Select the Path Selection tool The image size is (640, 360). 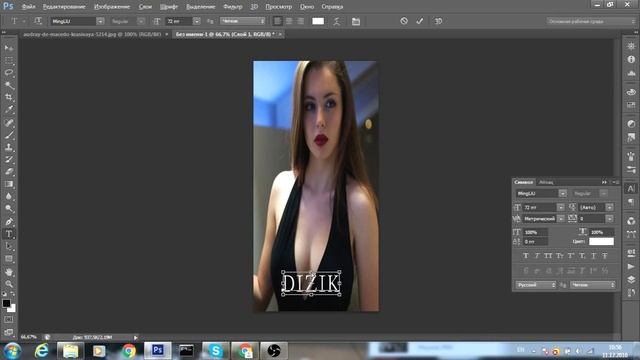9,246
